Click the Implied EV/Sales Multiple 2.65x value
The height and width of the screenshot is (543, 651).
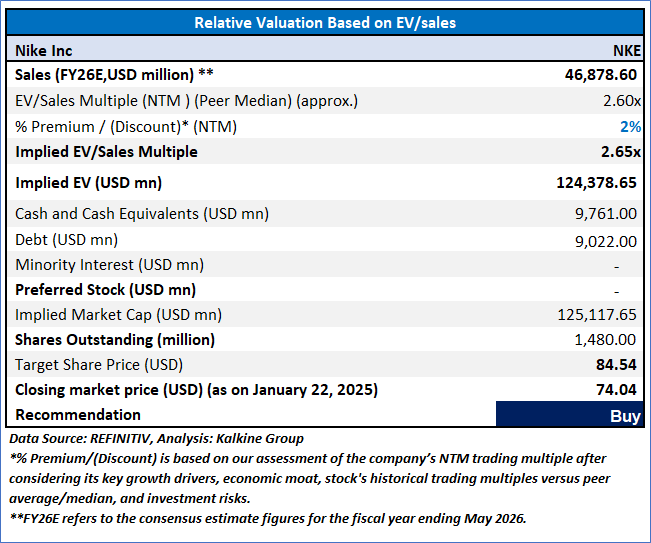621,152
